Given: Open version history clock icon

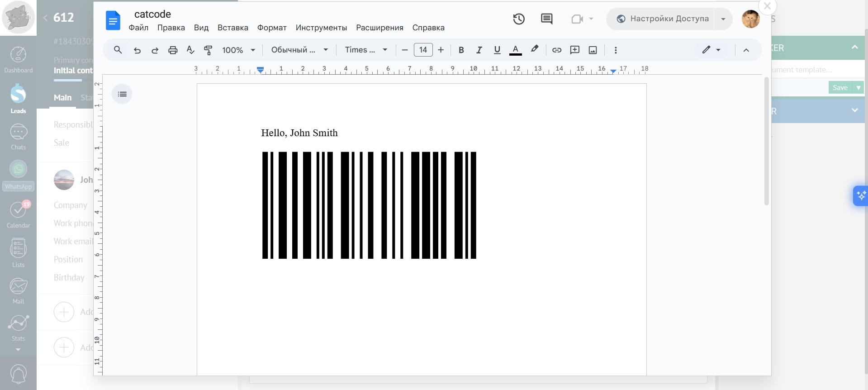Looking at the screenshot, I should coord(519,19).
